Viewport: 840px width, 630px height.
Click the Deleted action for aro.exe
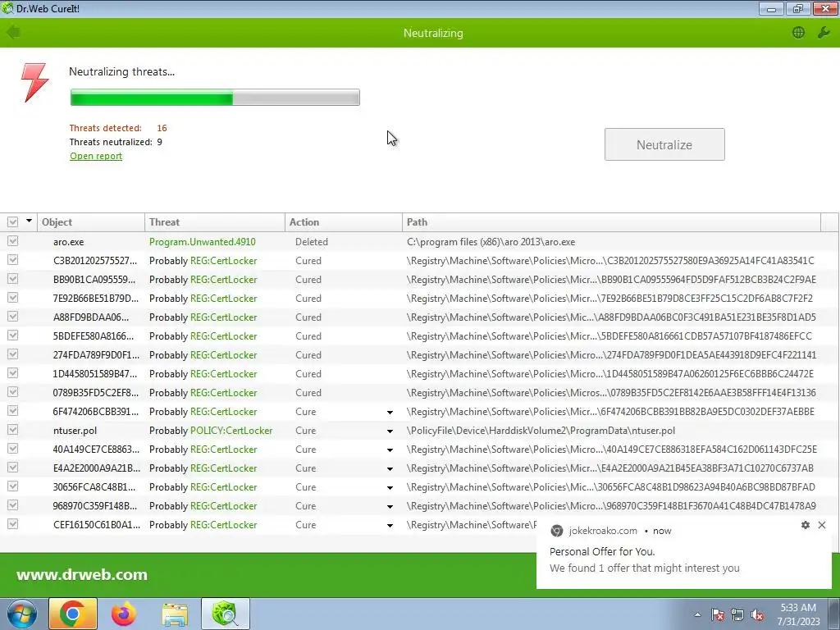[x=311, y=242]
